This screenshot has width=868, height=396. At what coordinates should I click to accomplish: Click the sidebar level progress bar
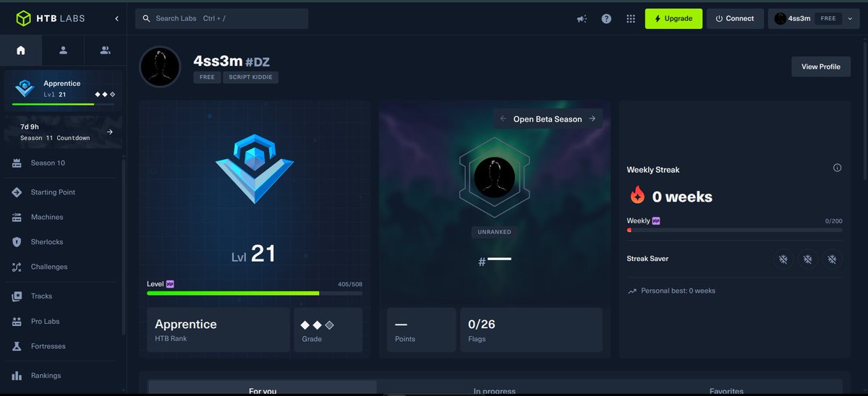[x=63, y=105]
